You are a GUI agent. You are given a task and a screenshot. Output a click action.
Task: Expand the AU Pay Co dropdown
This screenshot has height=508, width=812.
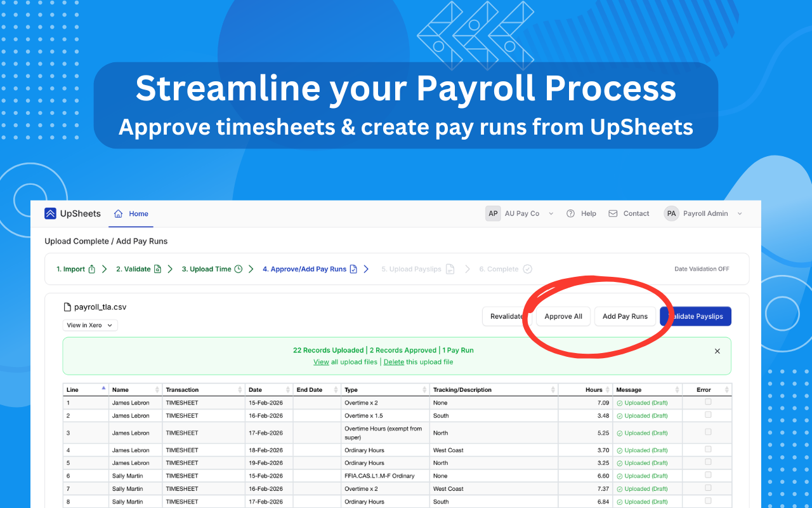[x=551, y=214]
